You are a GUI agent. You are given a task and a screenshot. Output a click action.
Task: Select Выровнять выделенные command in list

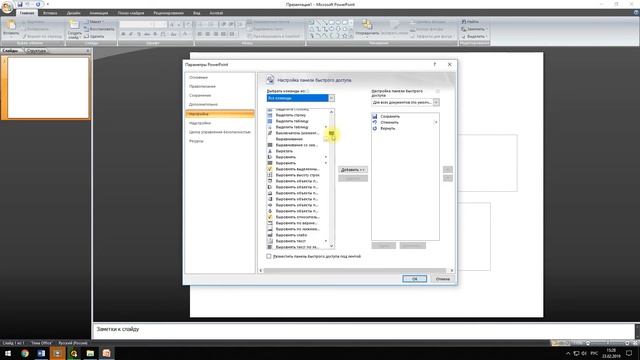(x=298, y=169)
